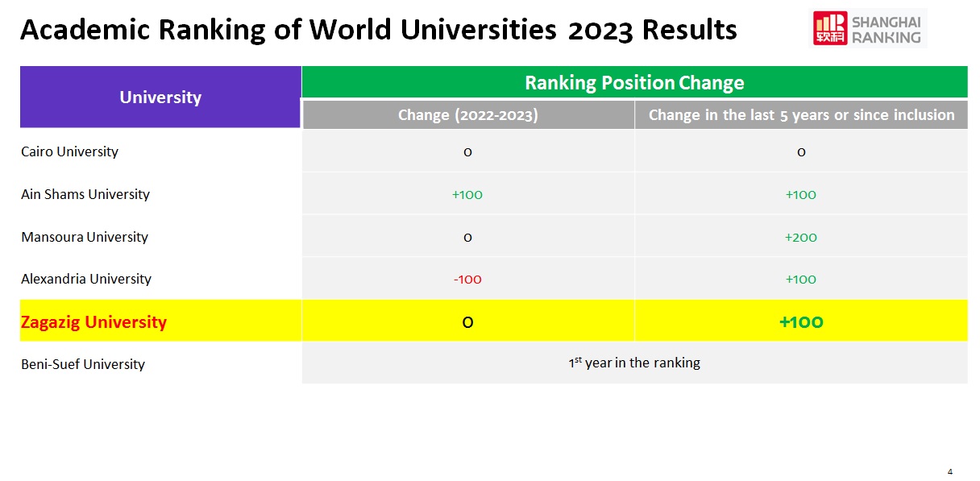This screenshot has height=481, width=980.
Task: Click Cairo University's 2022-2023 change value
Action: [x=467, y=152]
